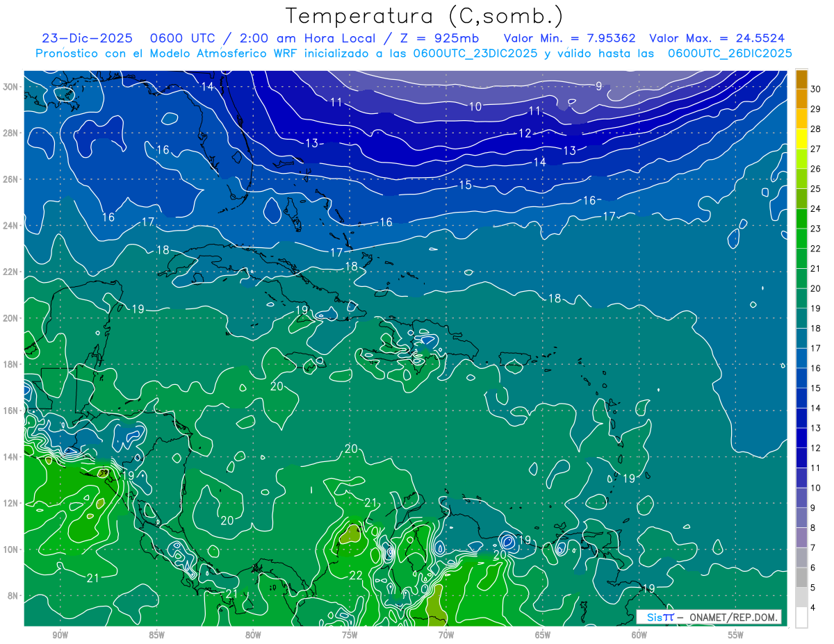Click the bright yellow swatch in the temperature colorbar

(x=801, y=138)
